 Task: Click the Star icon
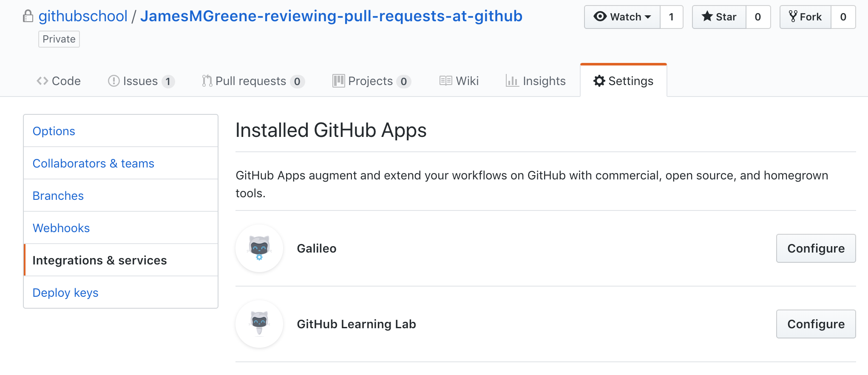[x=707, y=17]
